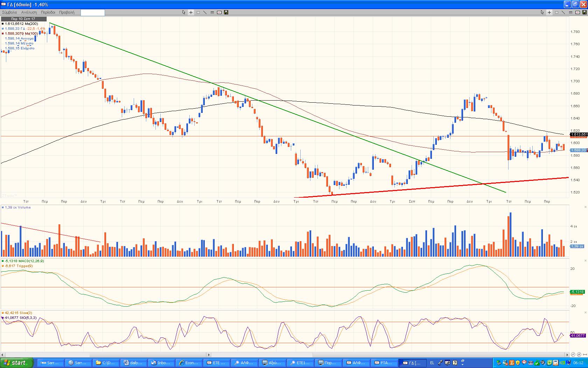Close the Volume panel
588x368 pixels.
pos(586,207)
